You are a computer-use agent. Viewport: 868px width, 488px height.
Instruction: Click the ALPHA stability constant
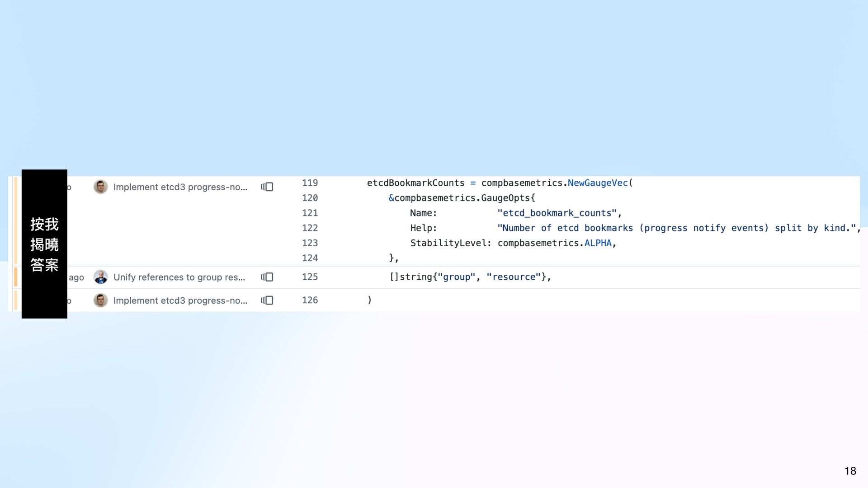pyautogui.click(x=598, y=243)
